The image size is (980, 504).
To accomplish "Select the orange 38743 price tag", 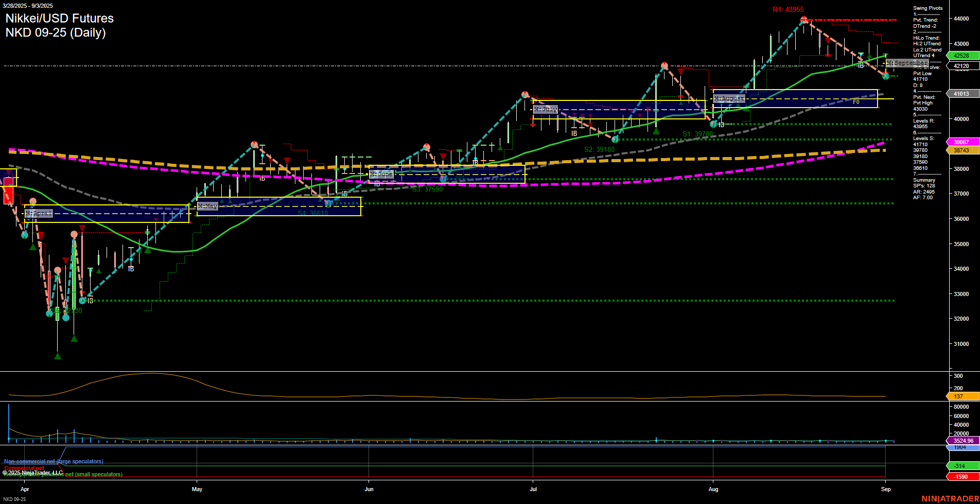I will click(x=960, y=150).
